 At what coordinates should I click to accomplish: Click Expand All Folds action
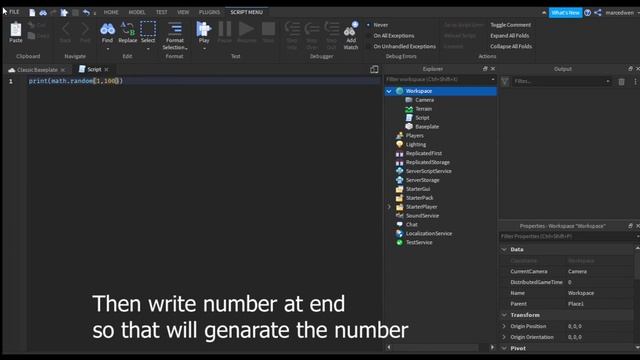510,36
